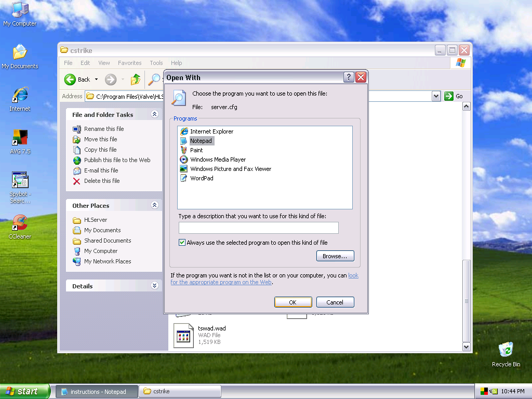Collapse the Other Places panel
The width and height of the screenshot is (532, 399).
tap(154, 205)
